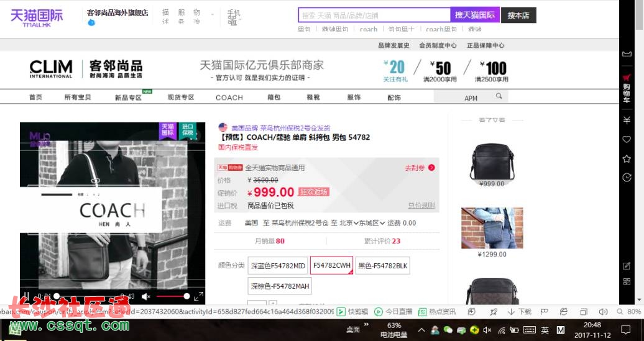
Task: Show hidden system tray icons
Action: point(422,330)
